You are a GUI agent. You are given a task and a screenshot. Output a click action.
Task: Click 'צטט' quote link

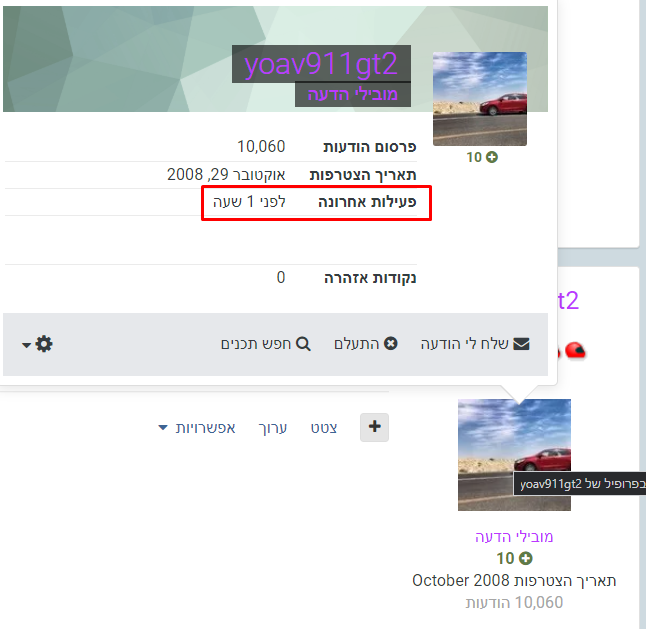(x=324, y=428)
